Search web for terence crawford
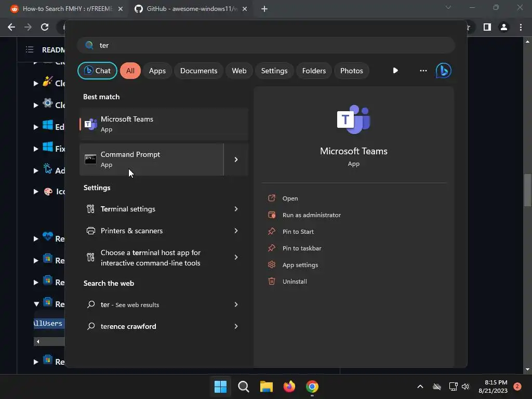Image resolution: width=532 pixels, height=399 pixels. pyautogui.click(x=128, y=326)
